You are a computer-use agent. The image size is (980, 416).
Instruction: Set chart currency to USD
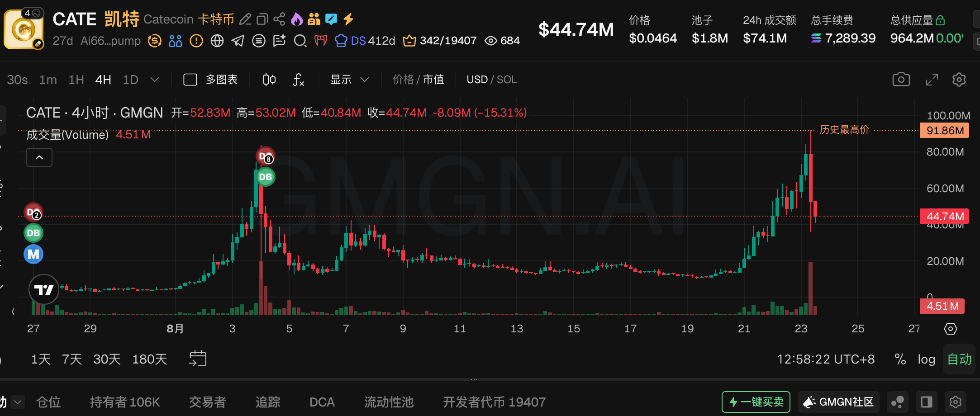[477, 80]
